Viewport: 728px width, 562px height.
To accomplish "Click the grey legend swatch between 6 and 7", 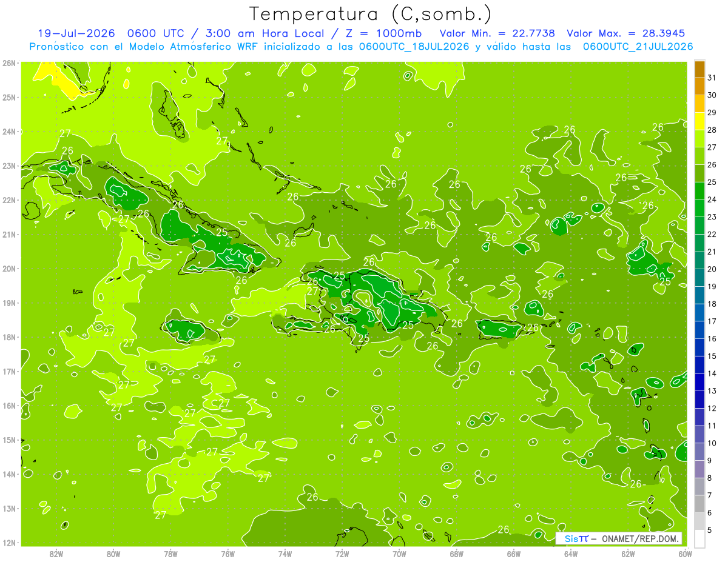I will [699, 504].
